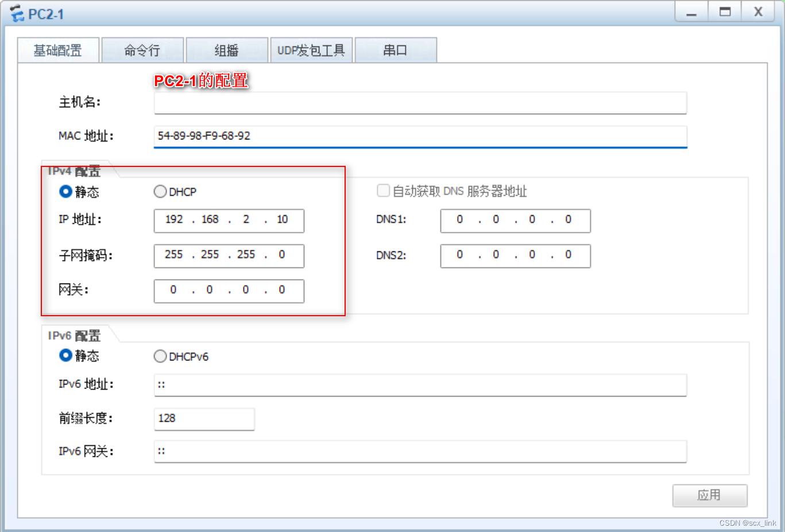Select the IPv6 静态 radio button

[x=65, y=356]
